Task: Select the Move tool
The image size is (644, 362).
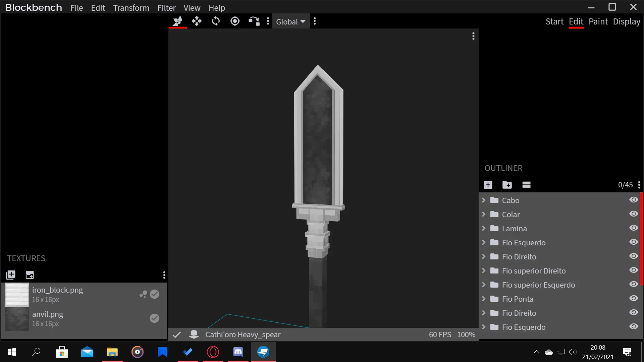Action: [197, 21]
